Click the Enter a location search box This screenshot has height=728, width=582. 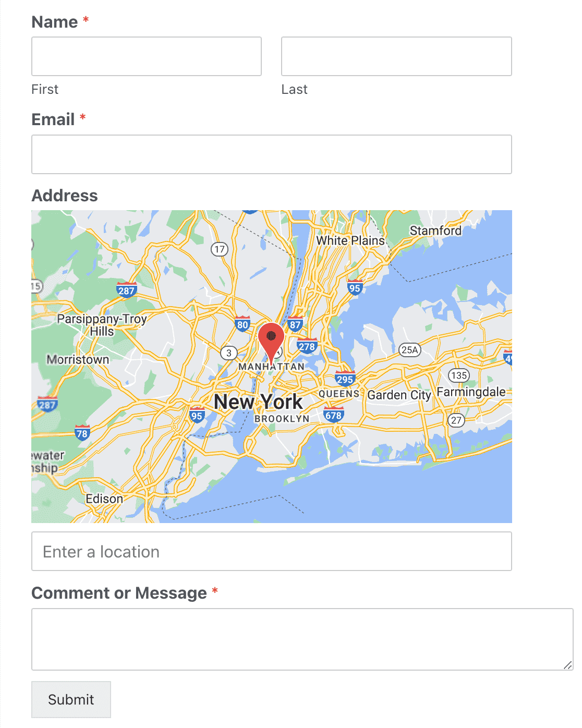(272, 551)
